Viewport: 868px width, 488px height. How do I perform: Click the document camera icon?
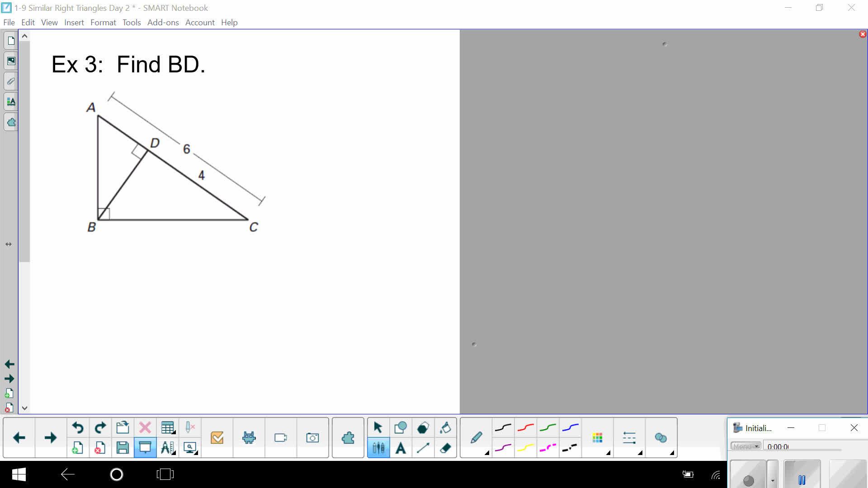[281, 437]
